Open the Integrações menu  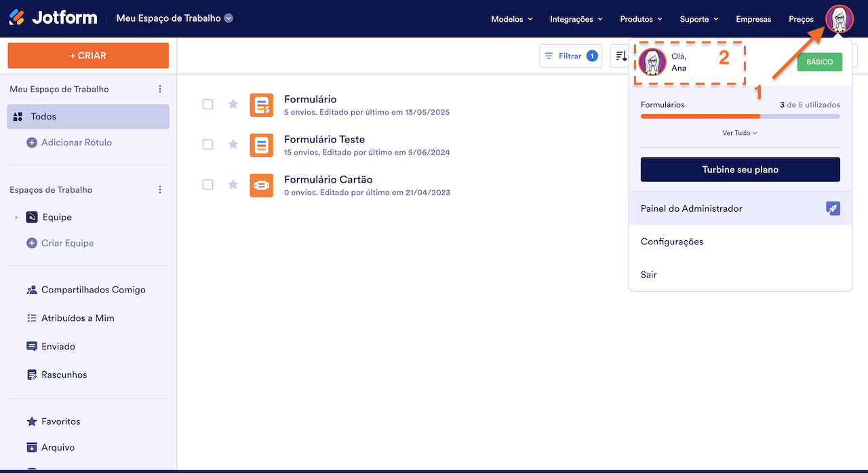(x=576, y=19)
